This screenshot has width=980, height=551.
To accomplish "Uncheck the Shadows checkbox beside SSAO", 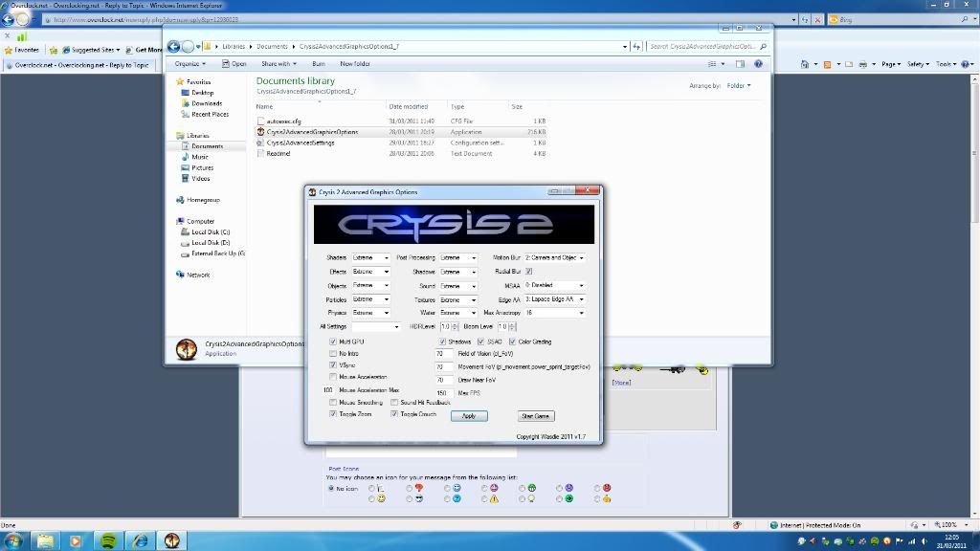I will [x=442, y=342].
